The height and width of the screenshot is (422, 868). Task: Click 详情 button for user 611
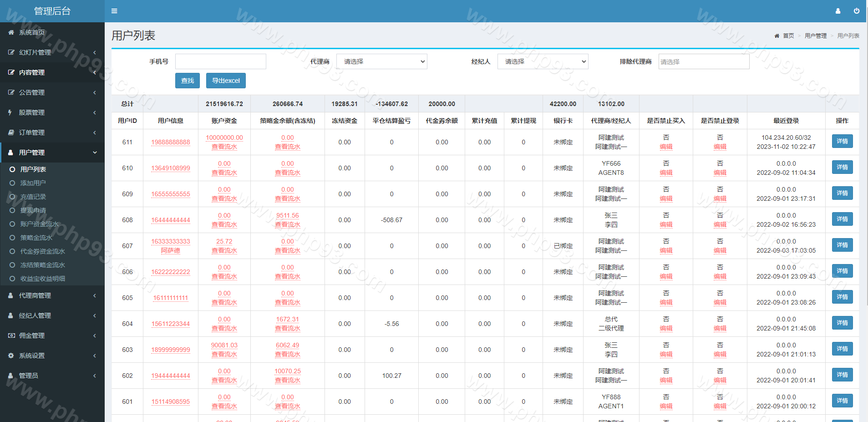[842, 142]
